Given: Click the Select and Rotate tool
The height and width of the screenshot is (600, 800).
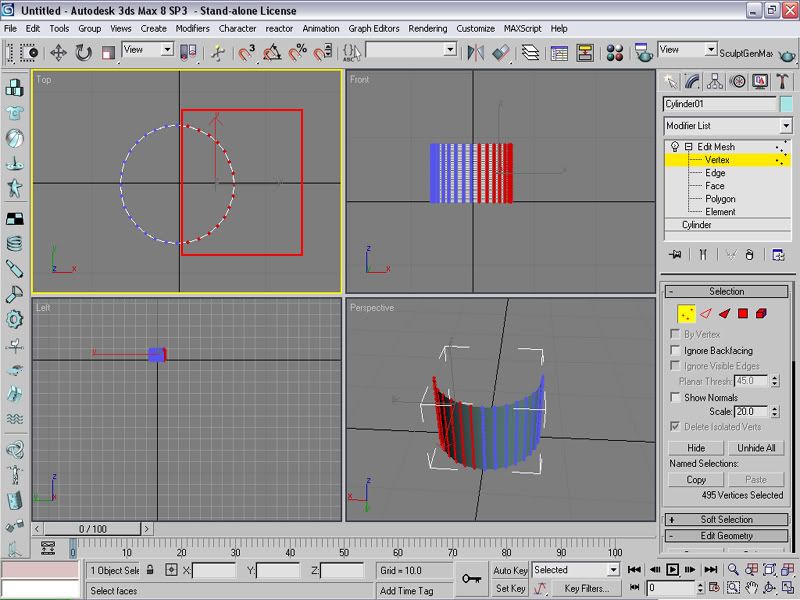Looking at the screenshot, I should (83, 52).
